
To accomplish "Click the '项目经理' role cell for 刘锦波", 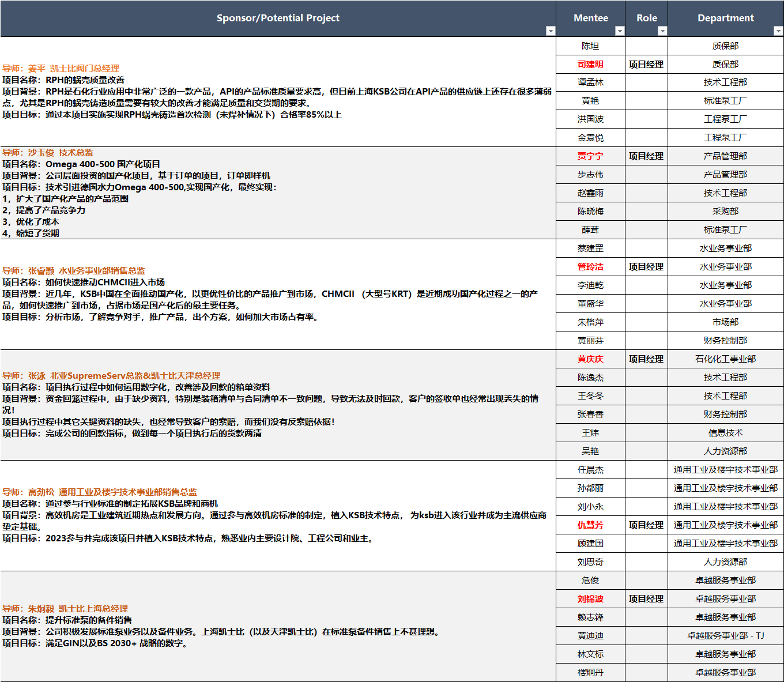I will (x=646, y=599).
